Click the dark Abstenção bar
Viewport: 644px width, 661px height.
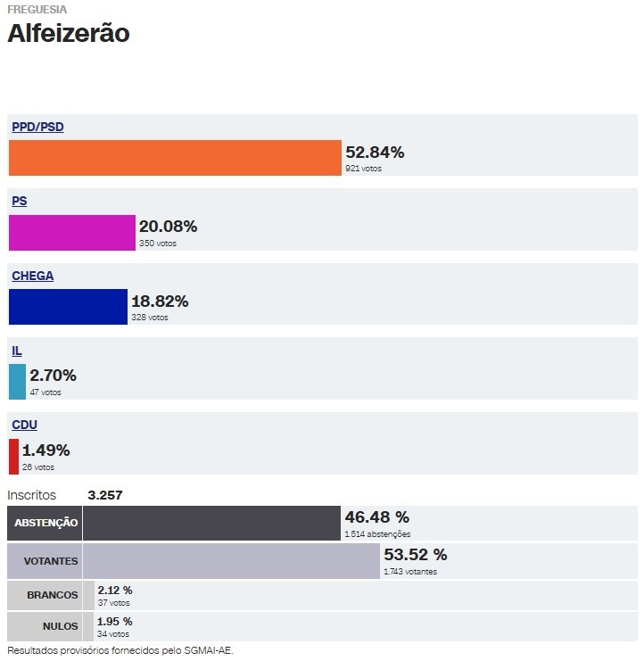pyautogui.click(x=212, y=523)
